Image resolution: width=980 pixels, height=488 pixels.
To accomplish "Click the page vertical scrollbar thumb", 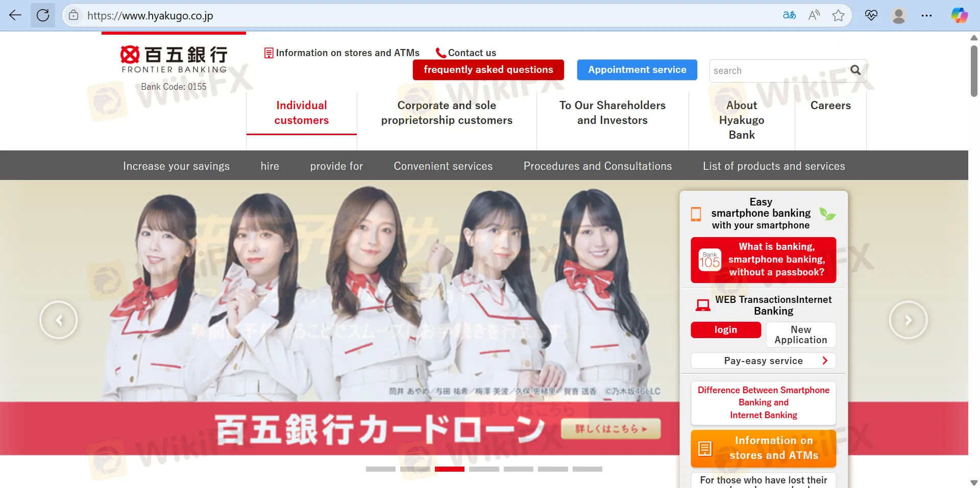I will click(x=974, y=71).
